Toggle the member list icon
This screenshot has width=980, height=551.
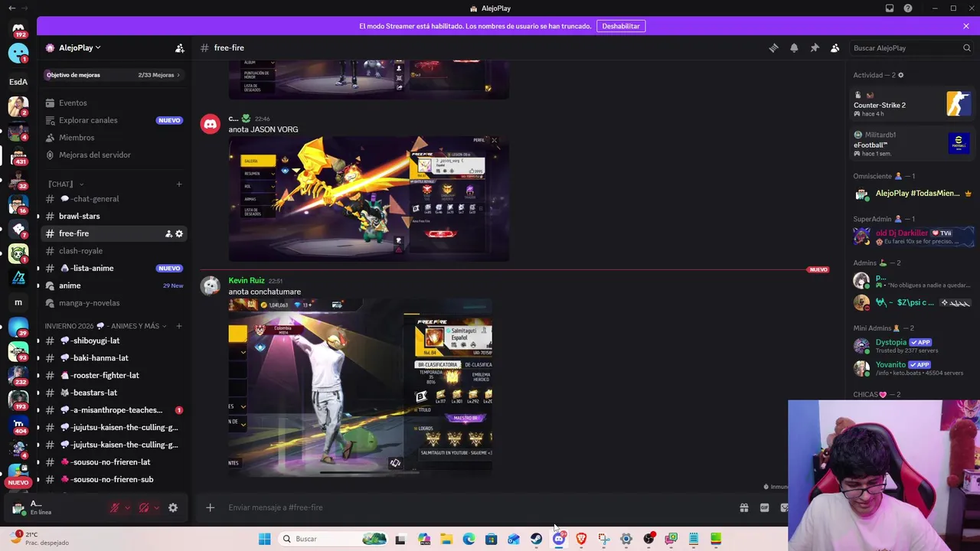point(835,47)
